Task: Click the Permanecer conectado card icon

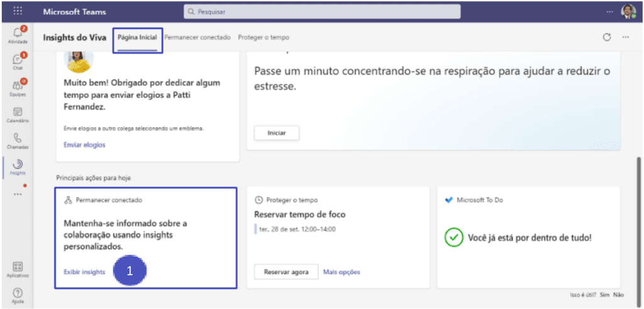Action: pyautogui.click(x=68, y=200)
